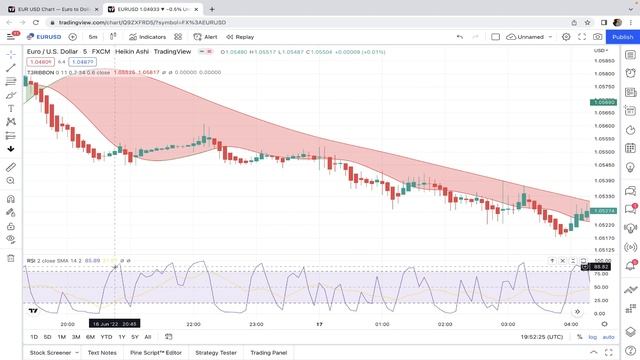Select the down arrow icons tool

click(11, 149)
